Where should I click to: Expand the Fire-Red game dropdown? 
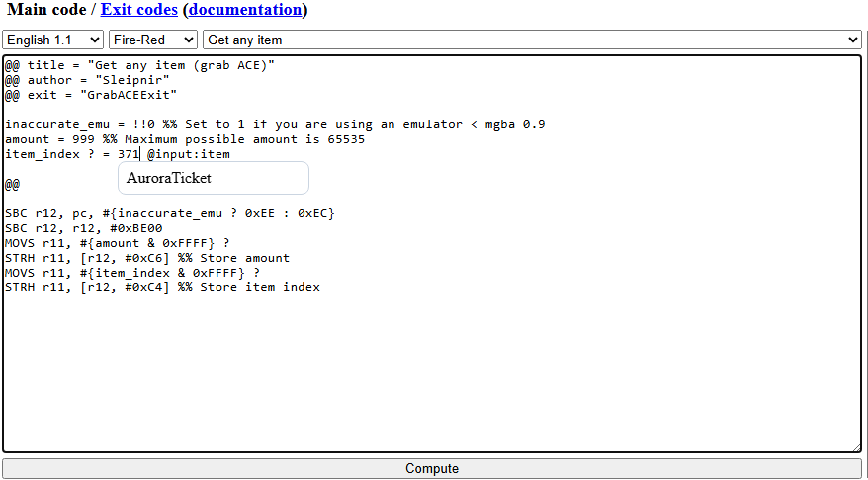coord(153,40)
